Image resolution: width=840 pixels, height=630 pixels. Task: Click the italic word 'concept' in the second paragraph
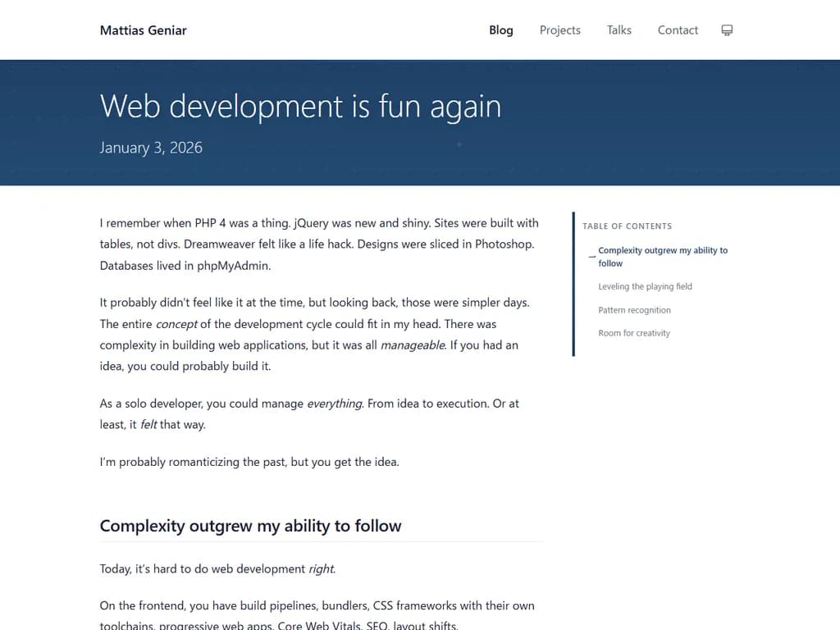pos(176,324)
